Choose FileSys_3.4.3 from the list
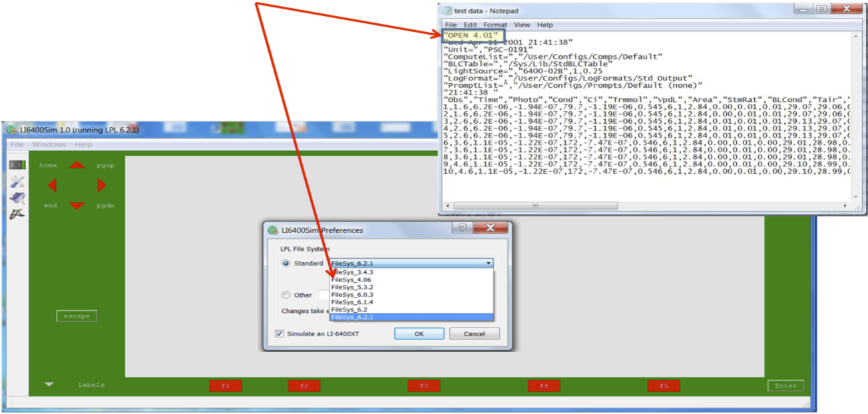This screenshot has width=868, height=414. click(411, 272)
